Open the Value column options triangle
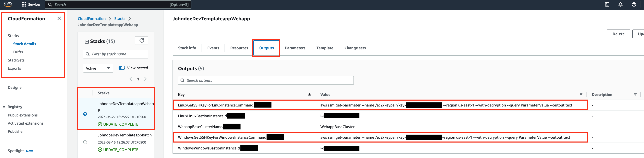Image resolution: width=644 pixels, height=158 pixels. click(581, 94)
